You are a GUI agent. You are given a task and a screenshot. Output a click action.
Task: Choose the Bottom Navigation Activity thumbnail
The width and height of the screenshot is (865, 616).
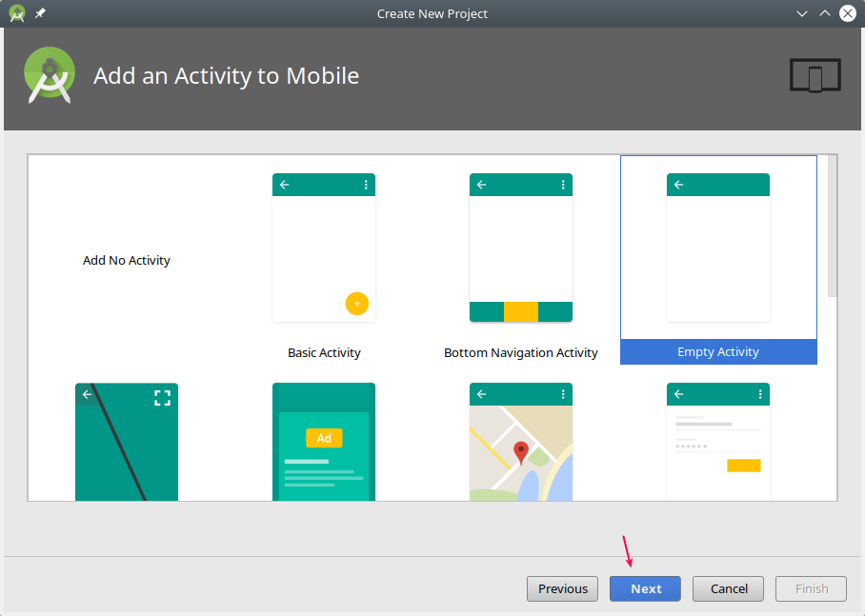tap(521, 248)
